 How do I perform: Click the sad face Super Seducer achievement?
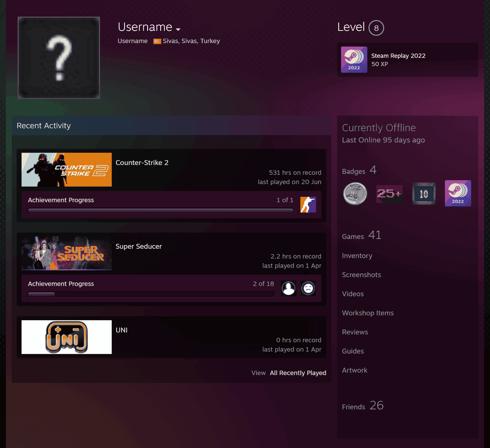point(308,288)
